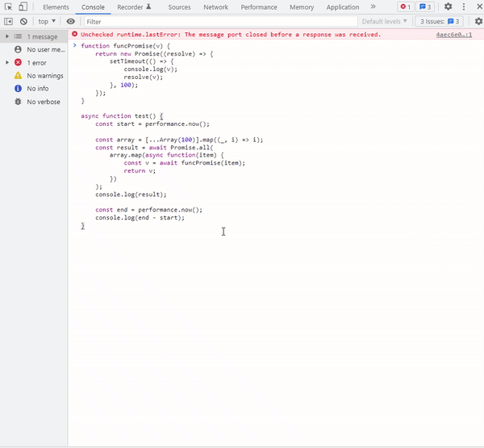Focus the console Filter input field
Image resolution: width=484 pixels, height=448 pixels.
point(221,22)
